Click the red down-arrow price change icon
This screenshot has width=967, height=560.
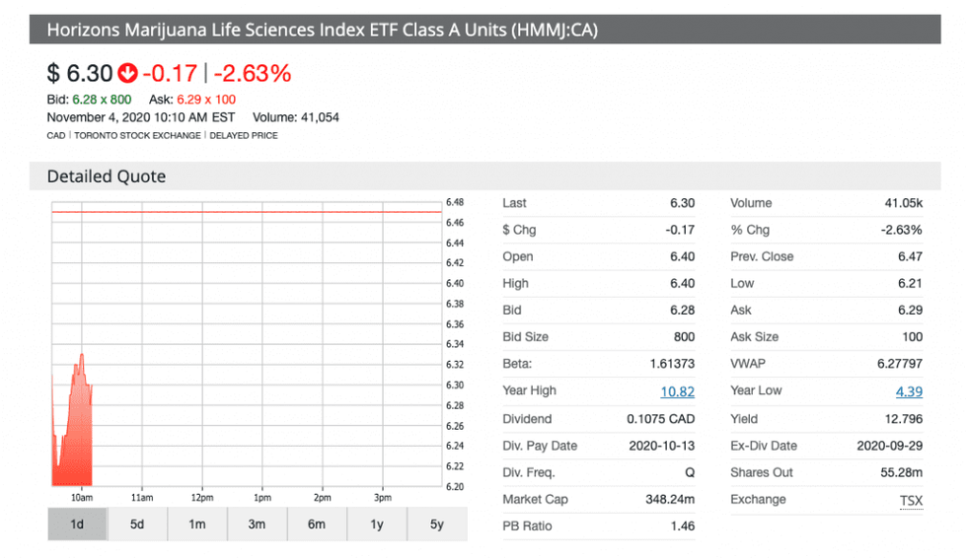127,73
